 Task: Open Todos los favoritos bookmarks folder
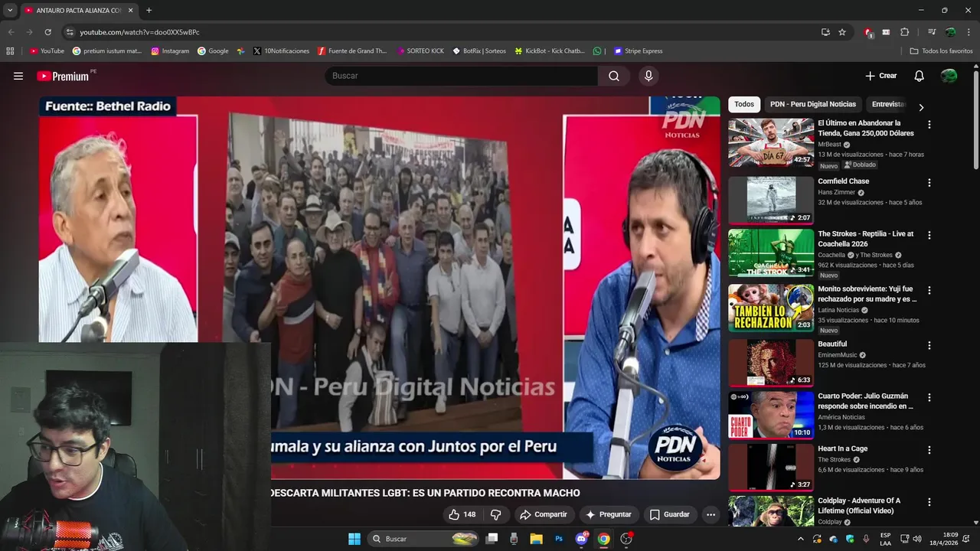click(x=941, y=51)
